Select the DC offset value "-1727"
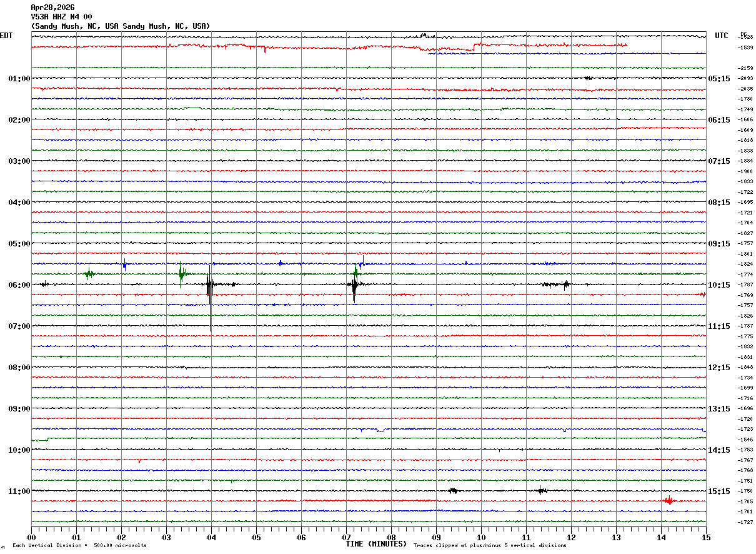This screenshot has width=756, height=554. tap(745, 522)
